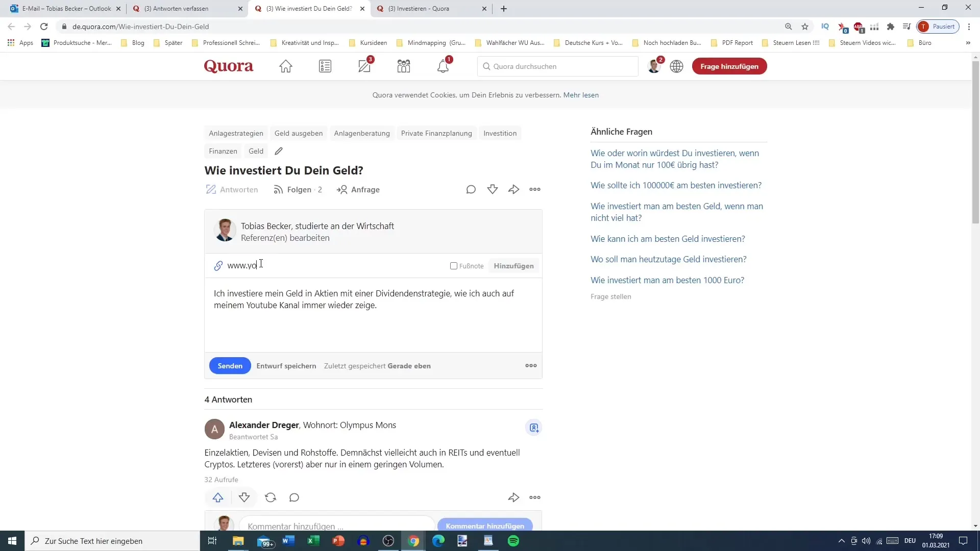The width and height of the screenshot is (980, 551).
Task: Open 'Wo soll man heutzutage Geld investieren?'
Action: pyautogui.click(x=668, y=259)
